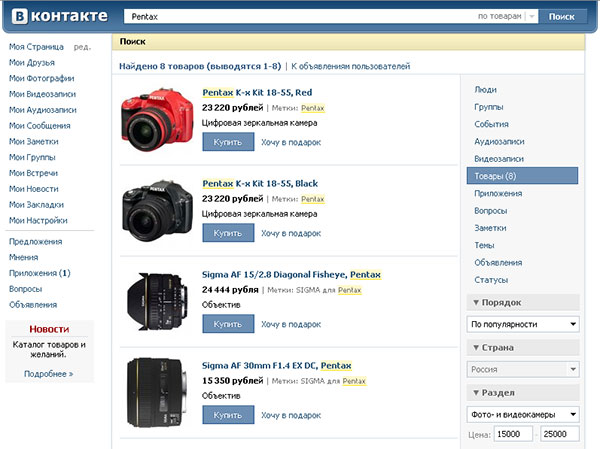Switch to Объявления search category

click(498, 263)
